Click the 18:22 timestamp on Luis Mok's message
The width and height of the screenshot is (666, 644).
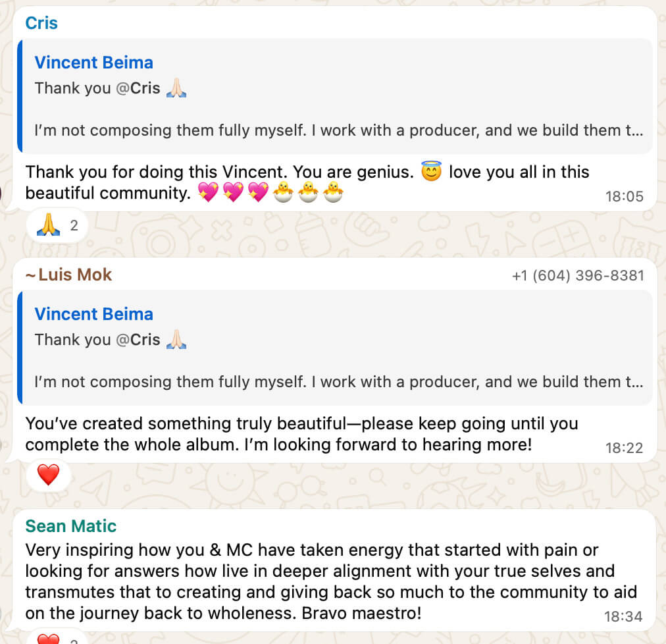[624, 448]
